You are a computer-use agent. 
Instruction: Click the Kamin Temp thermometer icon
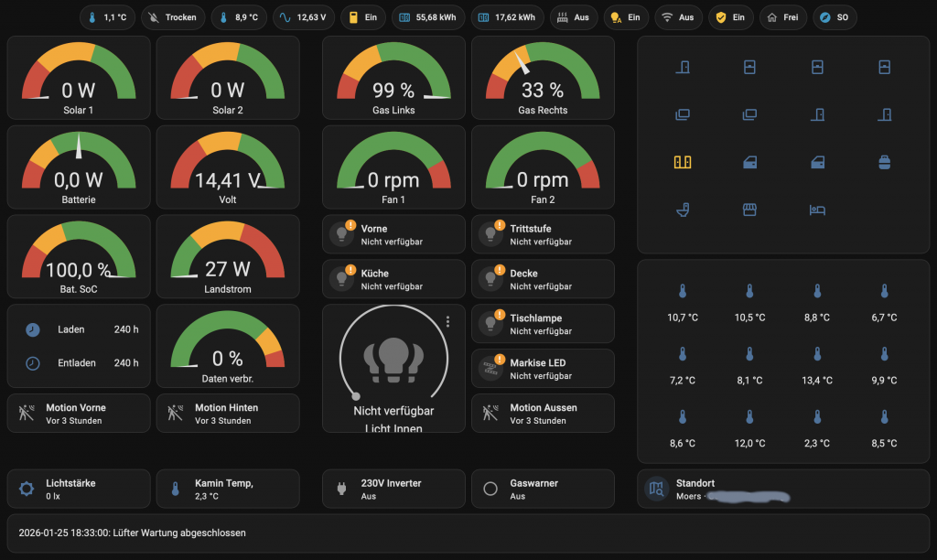(175, 489)
